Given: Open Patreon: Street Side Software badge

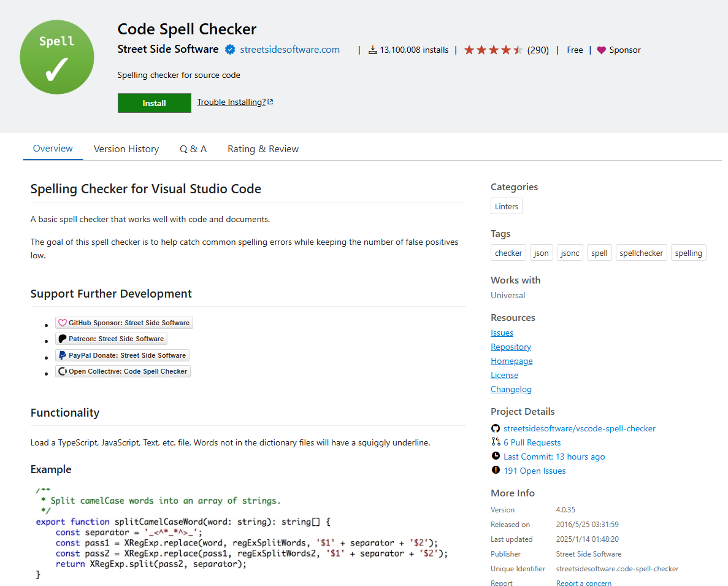Looking at the screenshot, I should coord(111,339).
